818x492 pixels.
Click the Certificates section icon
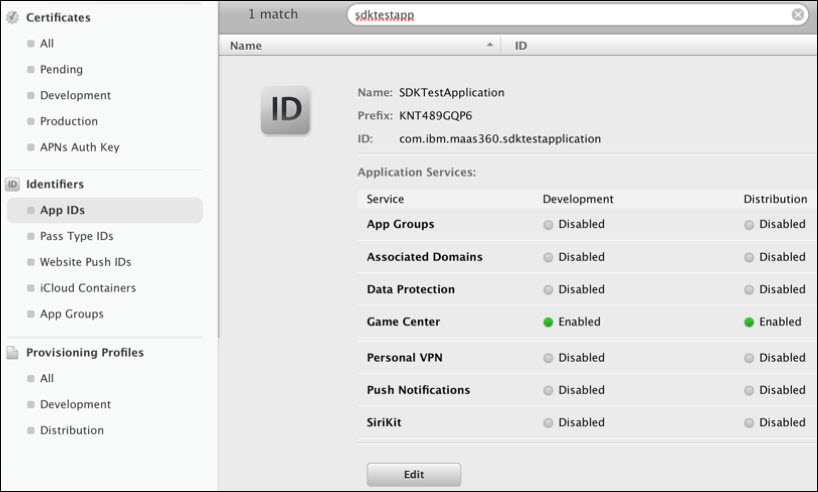tap(13, 17)
